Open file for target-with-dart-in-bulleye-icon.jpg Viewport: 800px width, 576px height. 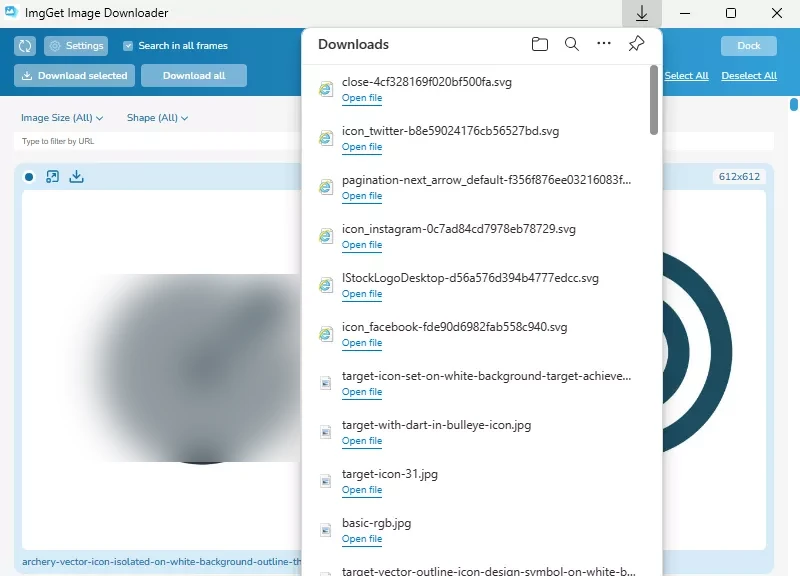(362, 441)
